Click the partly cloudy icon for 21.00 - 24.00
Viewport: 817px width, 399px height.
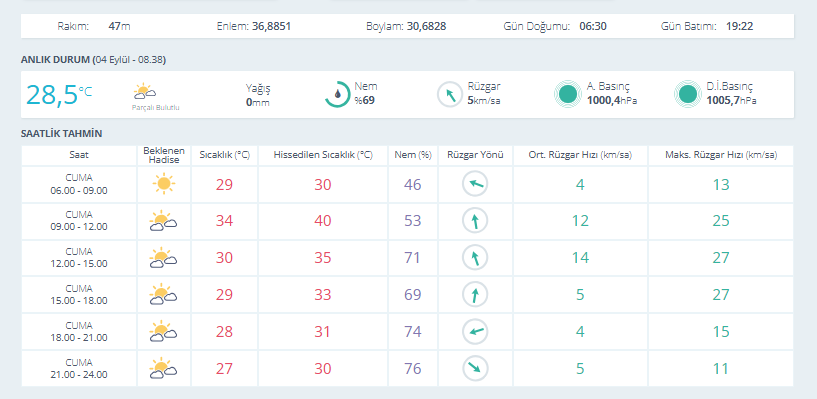point(163,368)
